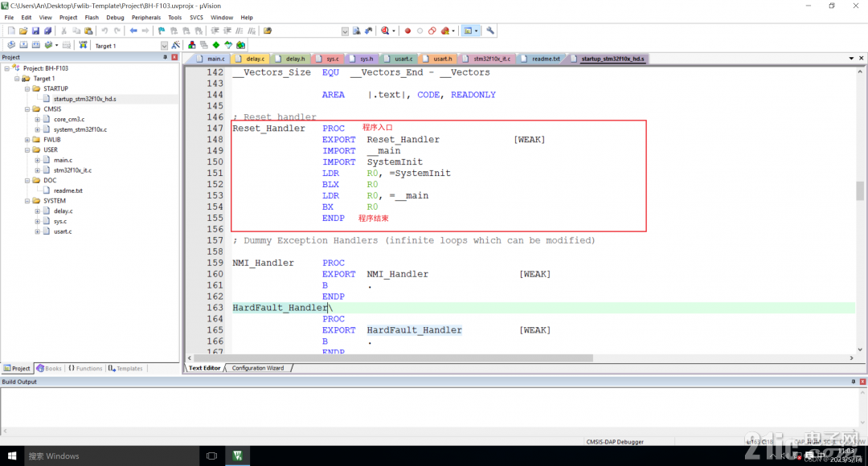This screenshot has width=868, height=466.
Task: Close the Build Output panel
Action: [x=862, y=382]
